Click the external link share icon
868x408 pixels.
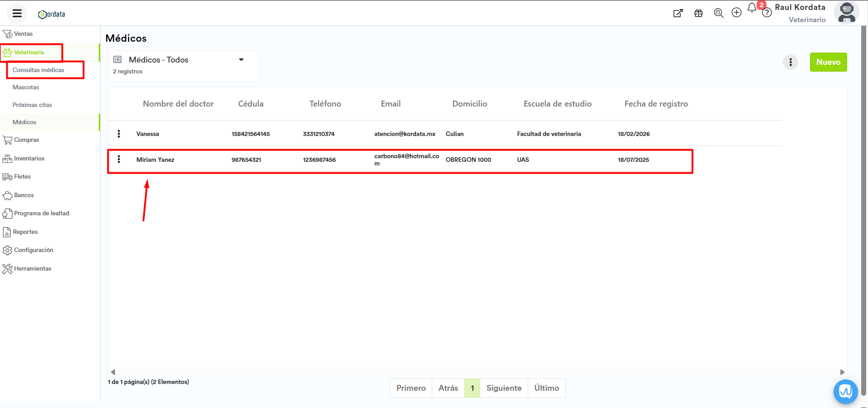(x=678, y=13)
